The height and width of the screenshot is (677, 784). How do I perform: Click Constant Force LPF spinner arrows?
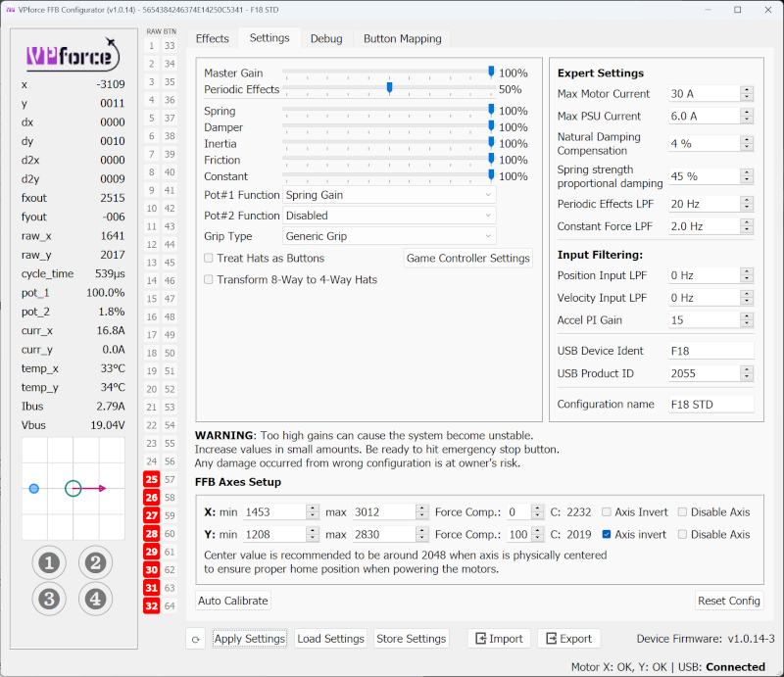tap(747, 226)
